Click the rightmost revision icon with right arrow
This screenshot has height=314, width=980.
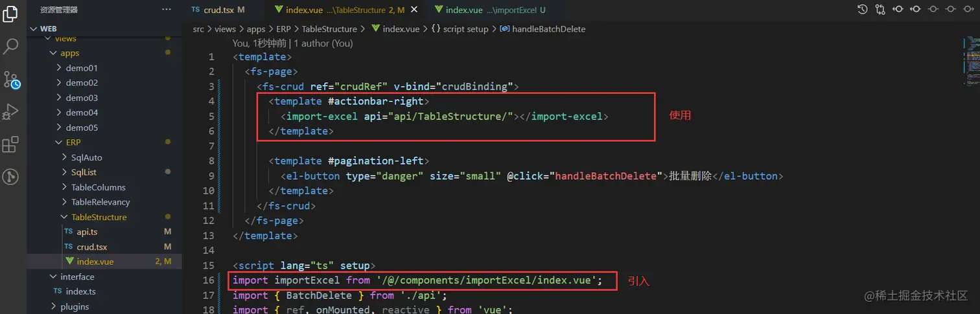968,10
